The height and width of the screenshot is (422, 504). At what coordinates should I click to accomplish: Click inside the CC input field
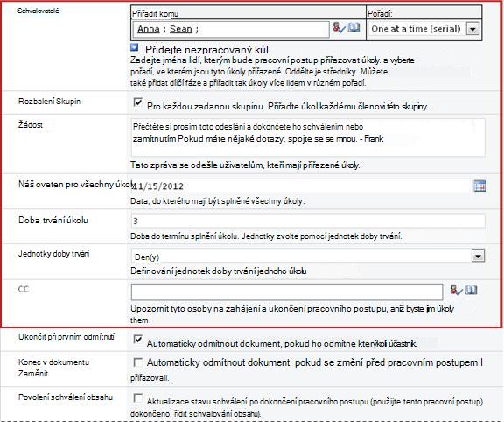click(x=287, y=292)
